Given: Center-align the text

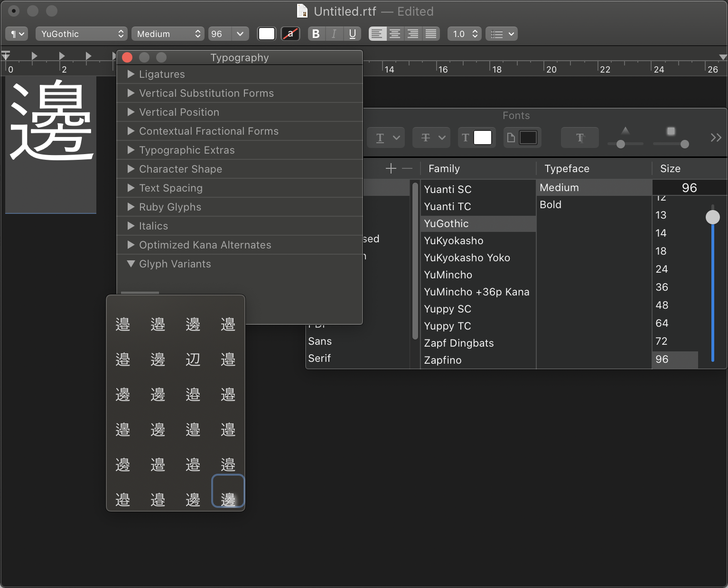Looking at the screenshot, I should (395, 34).
